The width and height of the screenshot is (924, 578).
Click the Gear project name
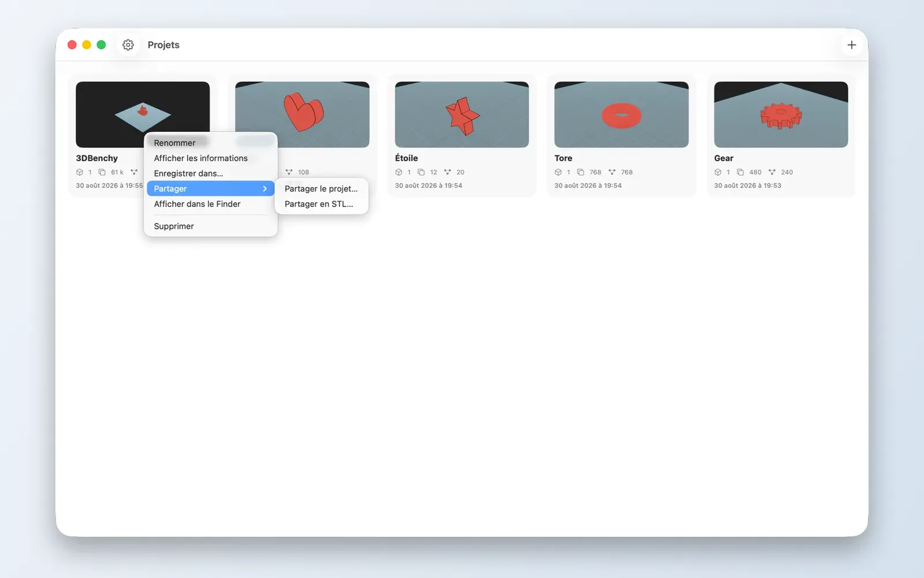click(x=724, y=158)
